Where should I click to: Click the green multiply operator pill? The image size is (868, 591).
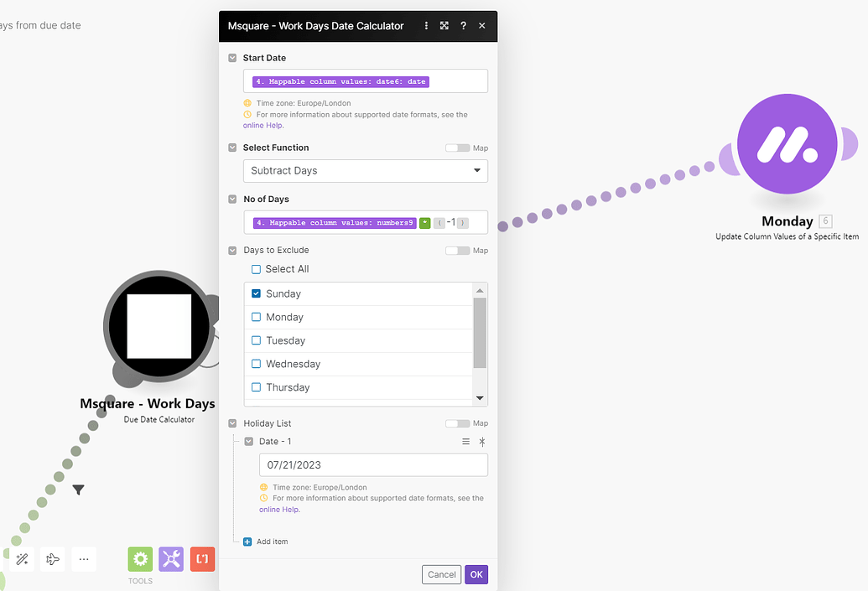click(x=424, y=223)
